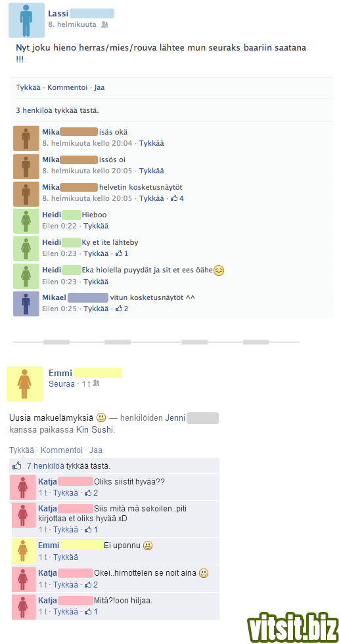Image resolution: width=339 pixels, height=644 pixels.
Task: Click Jaa under Emmi's sushi post
Action: (x=96, y=450)
